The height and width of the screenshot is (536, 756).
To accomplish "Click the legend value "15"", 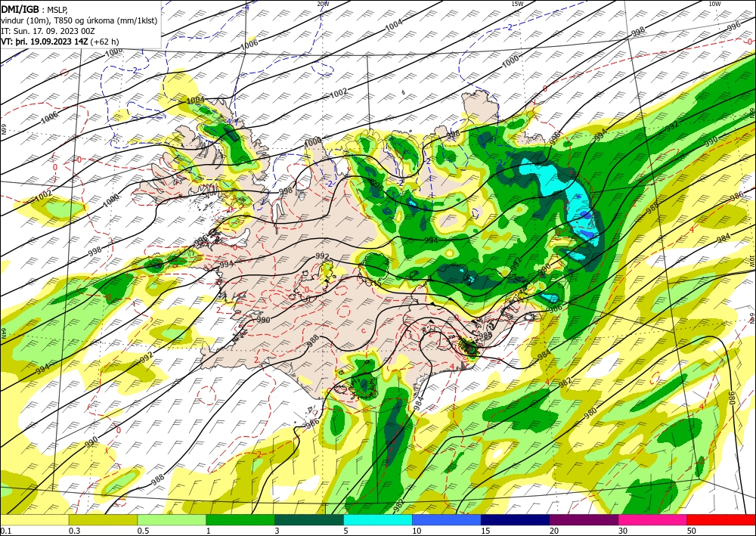I will click(485, 531).
